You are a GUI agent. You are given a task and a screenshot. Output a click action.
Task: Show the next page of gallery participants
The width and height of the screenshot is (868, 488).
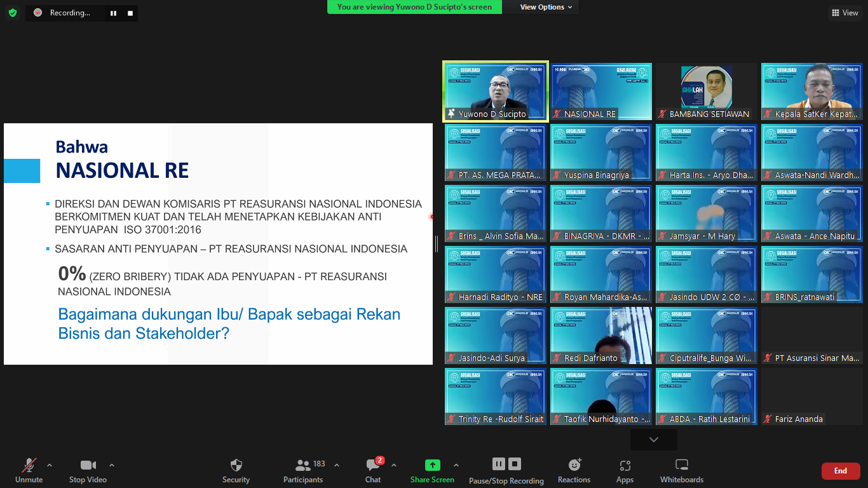coord(654,440)
